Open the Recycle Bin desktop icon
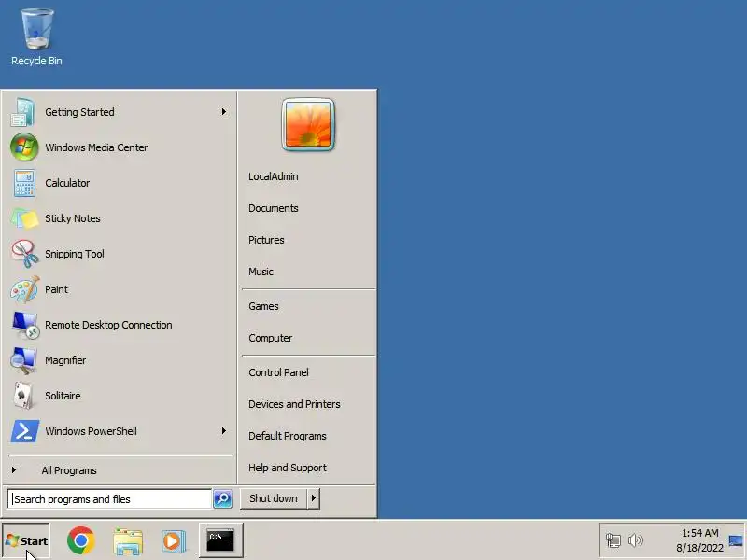This screenshot has width=747, height=560. click(36, 37)
